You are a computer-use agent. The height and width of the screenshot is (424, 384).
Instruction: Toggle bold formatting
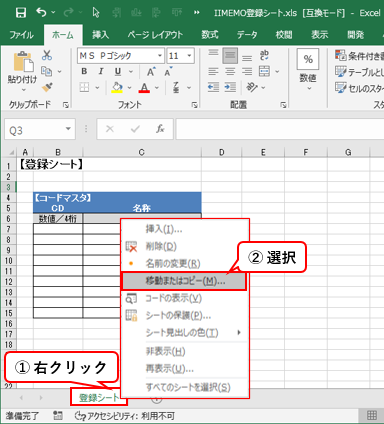pyautogui.click(x=84, y=71)
